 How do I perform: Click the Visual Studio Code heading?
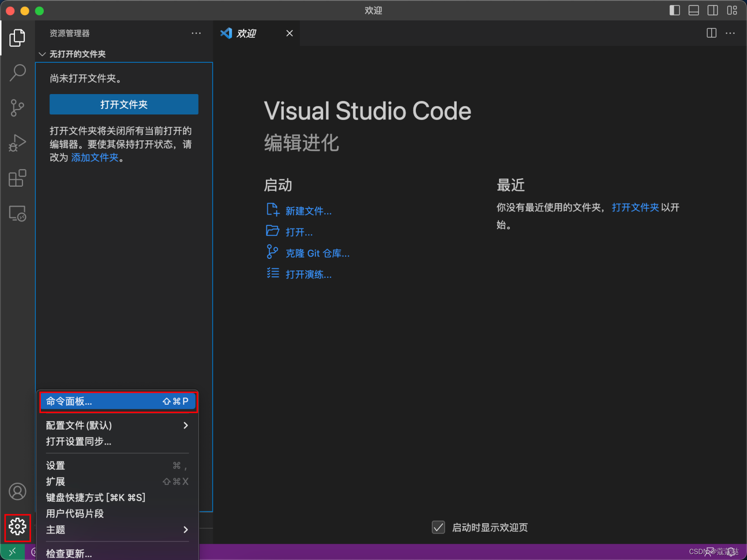[x=368, y=111]
